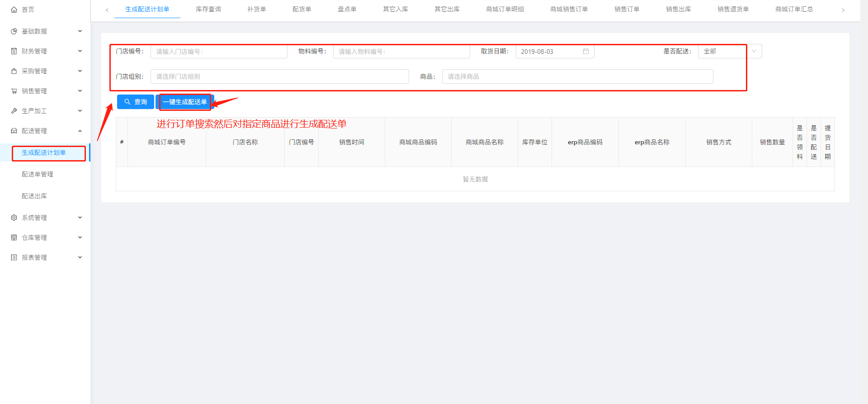Open 生成配送计划单 in the sidebar
Viewport: 868px width, 404px height.
coord(44,152)
